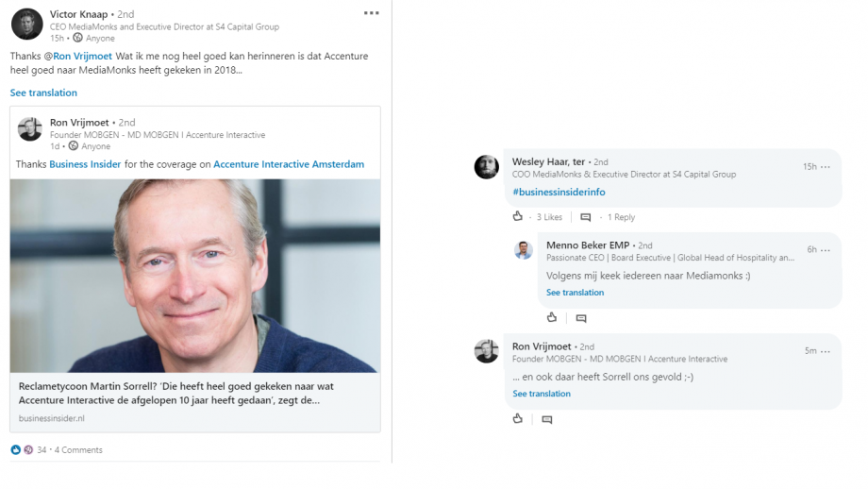Click the blue like reaction icon under the post
The height and width of the screenshot is (489, 868).
pyautogui.click(x=15, y=449)
